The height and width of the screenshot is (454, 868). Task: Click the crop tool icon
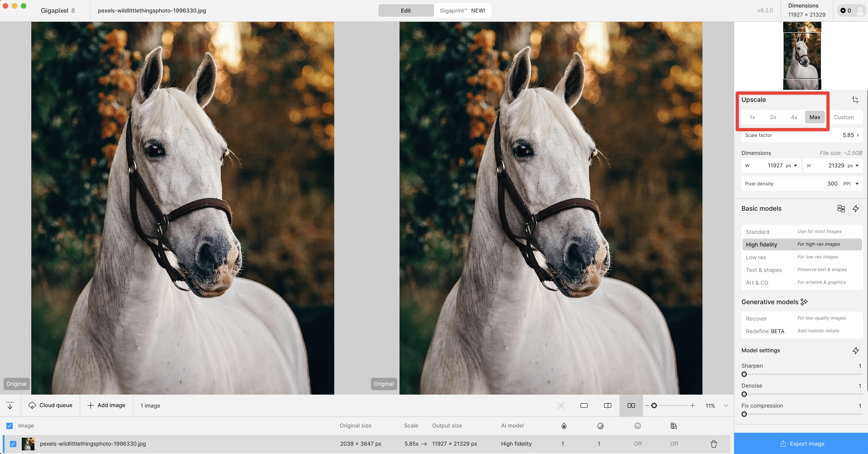(855, 100)
